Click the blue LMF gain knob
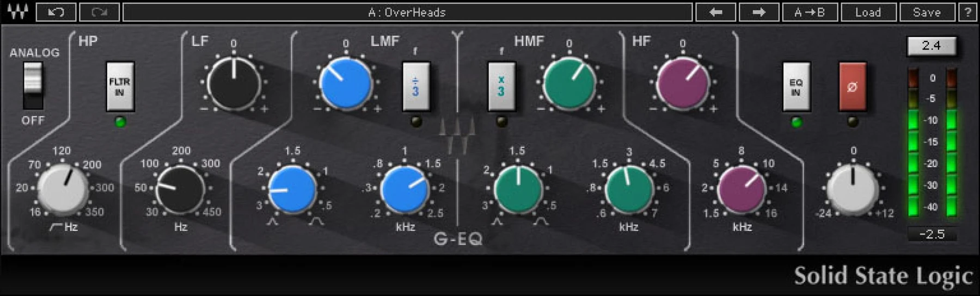980x296 pixels. (346, 83)
